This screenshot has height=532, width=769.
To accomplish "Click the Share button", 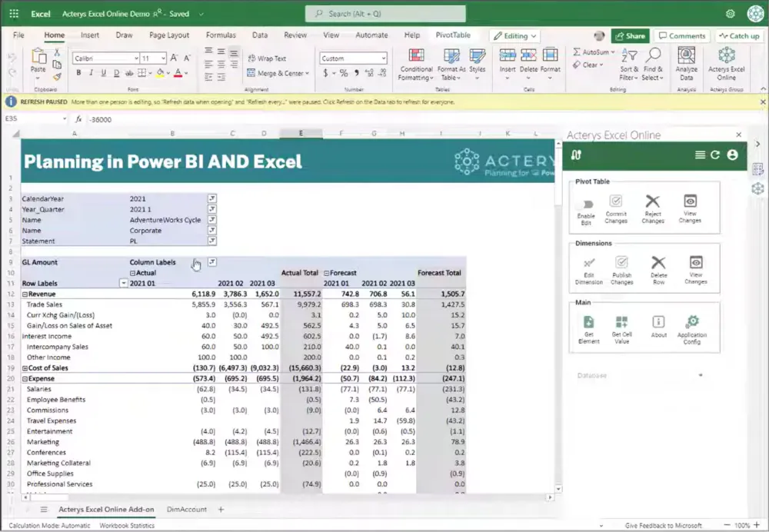I will click(631, 35).
